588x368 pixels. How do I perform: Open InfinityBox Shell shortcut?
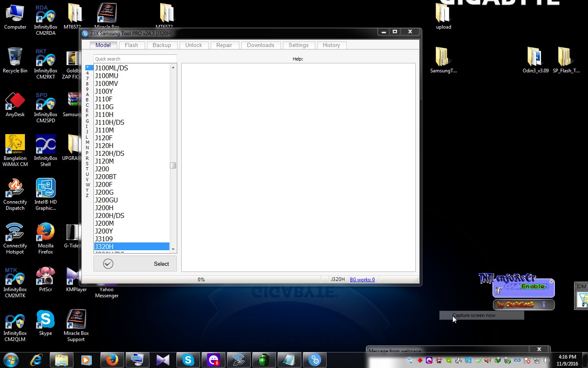pos(46,151)
